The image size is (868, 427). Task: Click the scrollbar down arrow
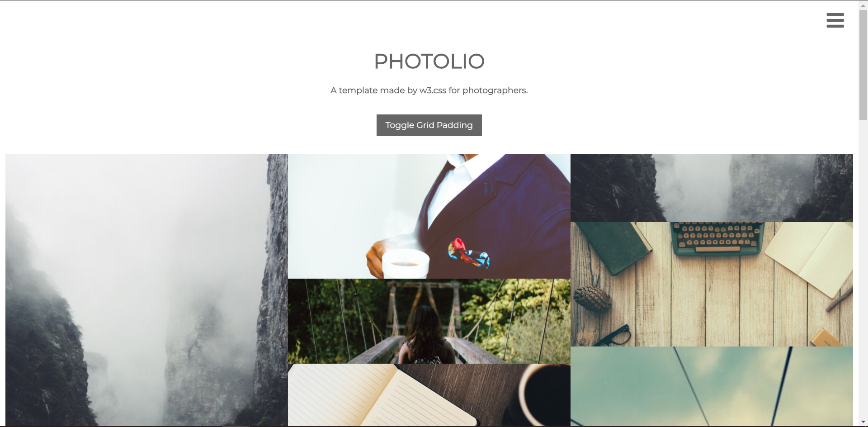[x=863, y=422]
